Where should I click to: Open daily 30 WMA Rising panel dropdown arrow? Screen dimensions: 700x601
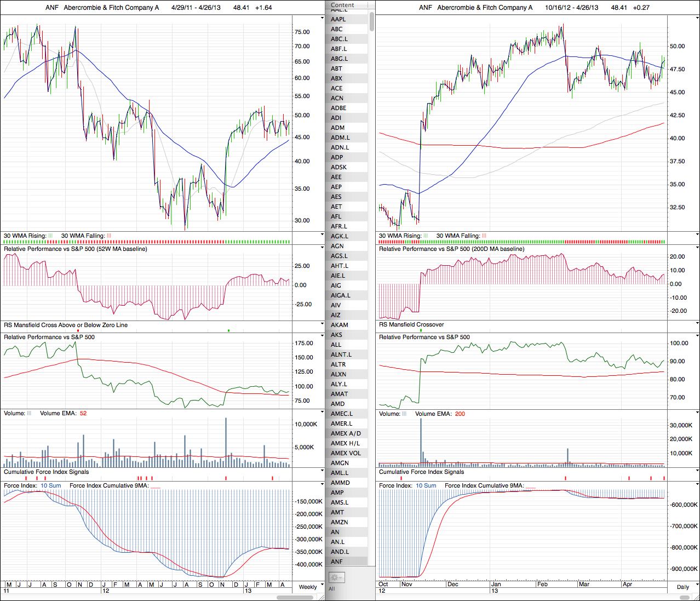(697, 235)
